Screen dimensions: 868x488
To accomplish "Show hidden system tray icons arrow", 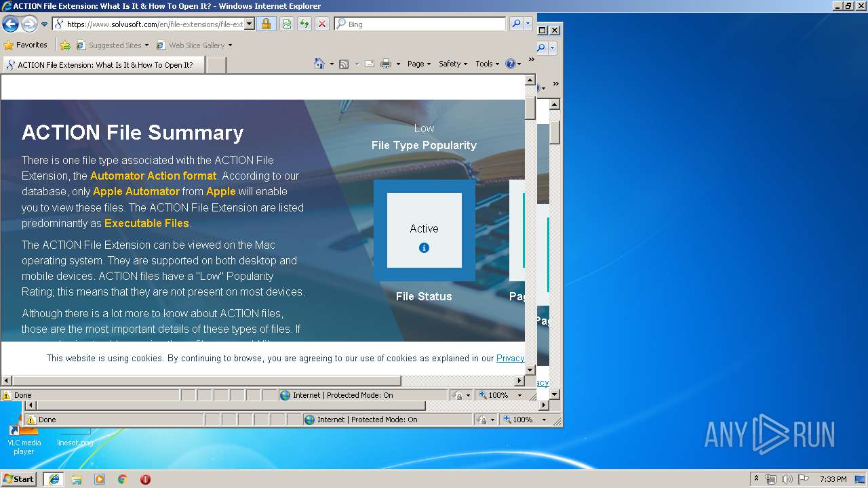I will [x=756, y=479].
